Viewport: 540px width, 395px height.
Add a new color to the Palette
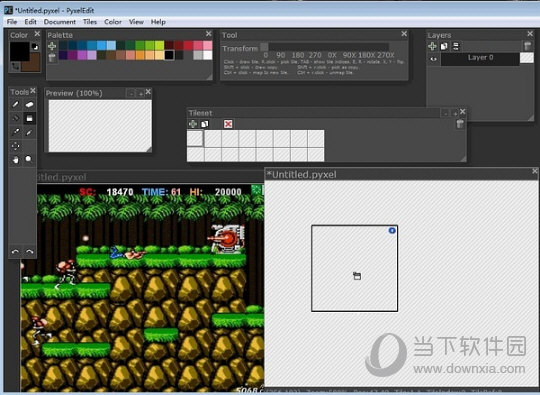tap(52, 46)
